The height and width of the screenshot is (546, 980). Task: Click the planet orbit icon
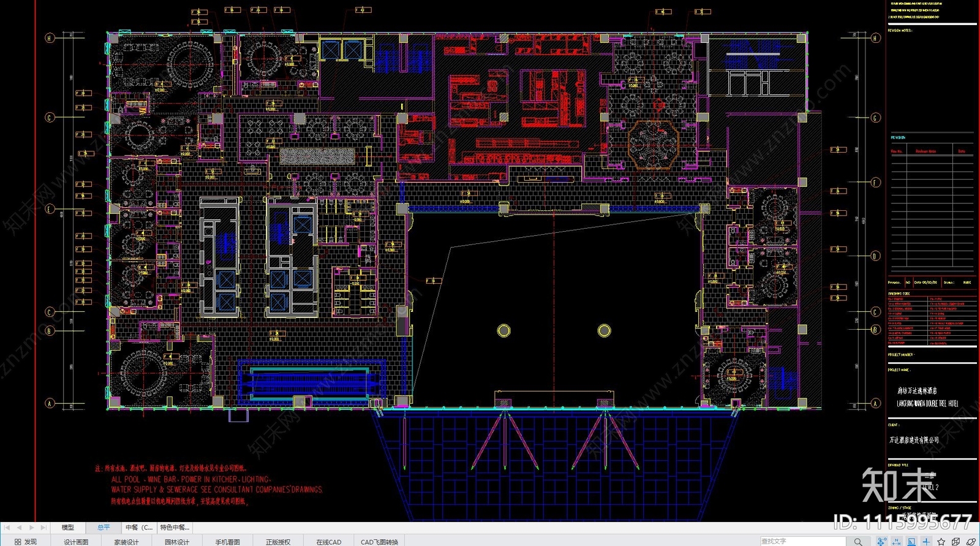point(971,541)
